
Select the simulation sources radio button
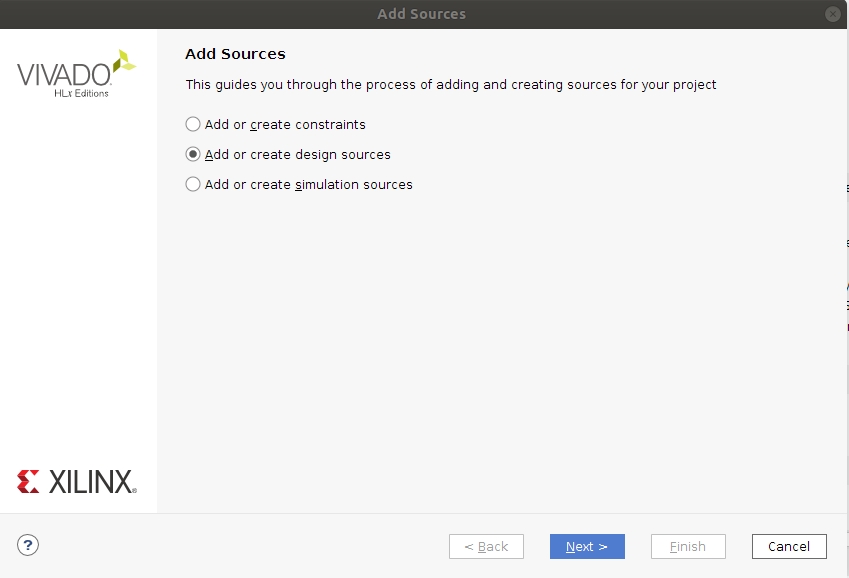pyautogui.click(x=193, y=185)
